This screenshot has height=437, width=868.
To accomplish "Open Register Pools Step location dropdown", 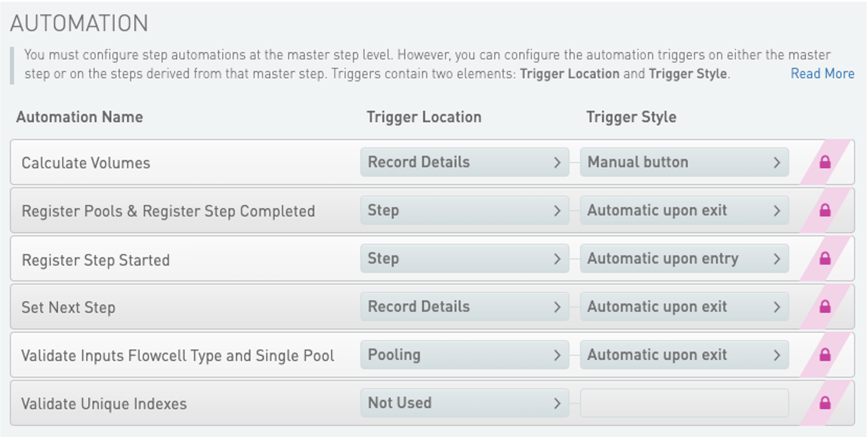I will click(464, 211).
